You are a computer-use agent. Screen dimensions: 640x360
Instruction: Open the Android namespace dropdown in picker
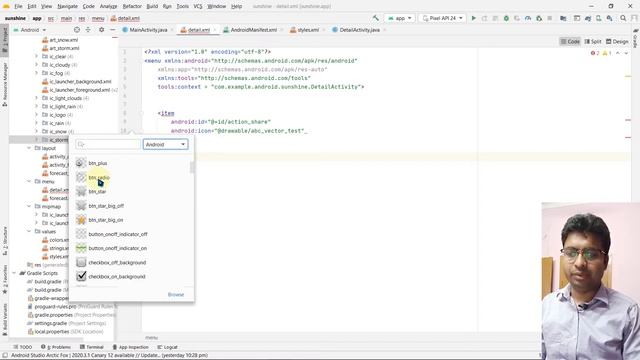(x=165, y=144)
